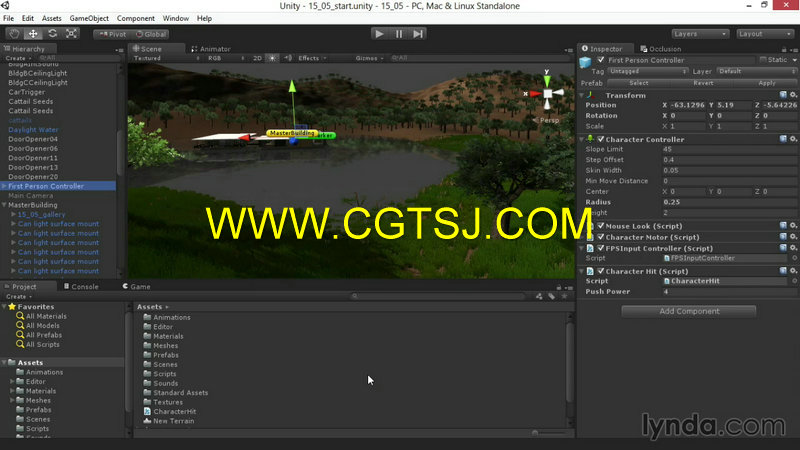
Task: Open Character Motor help icon
Action: point(783,237)
